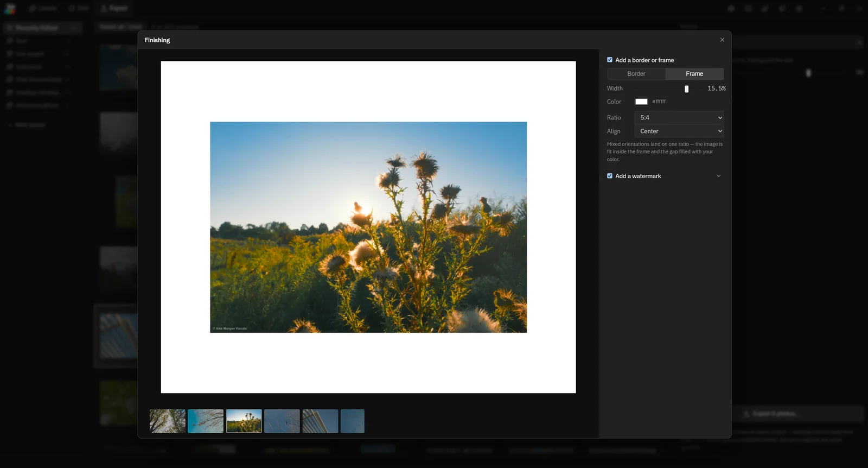Select the building louvers thumbnail
This screenshot has width=868, height=468.
320,421
